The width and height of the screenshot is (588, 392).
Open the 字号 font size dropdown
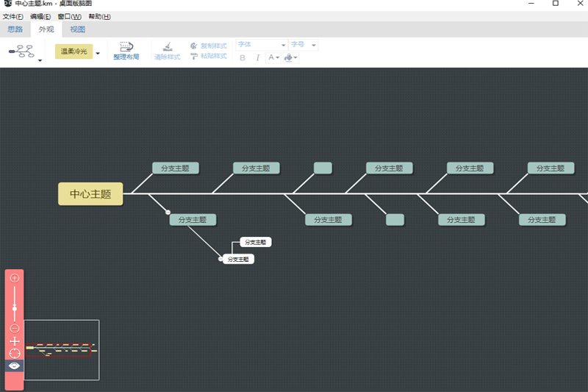303,45
